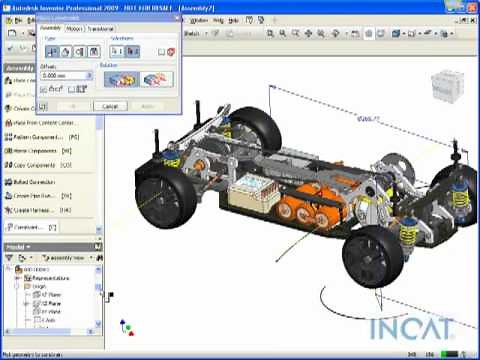Click the dialog help question button
Image resolution: width=480 pixels, height=360 pixels.
pyautogui.click(x=43, y=107)
